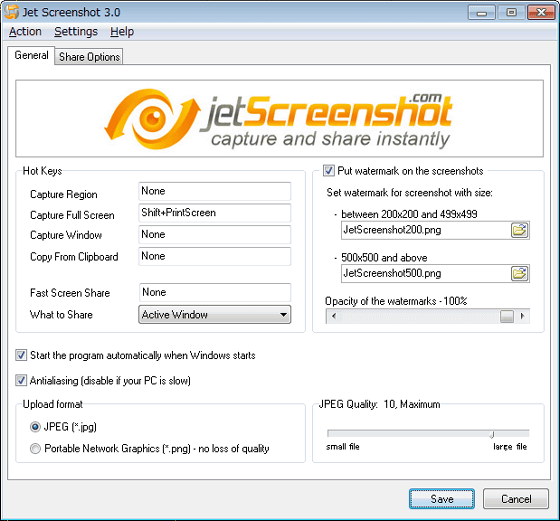Disable starting the program with Windows
The image size is (560, 521).
21,355
